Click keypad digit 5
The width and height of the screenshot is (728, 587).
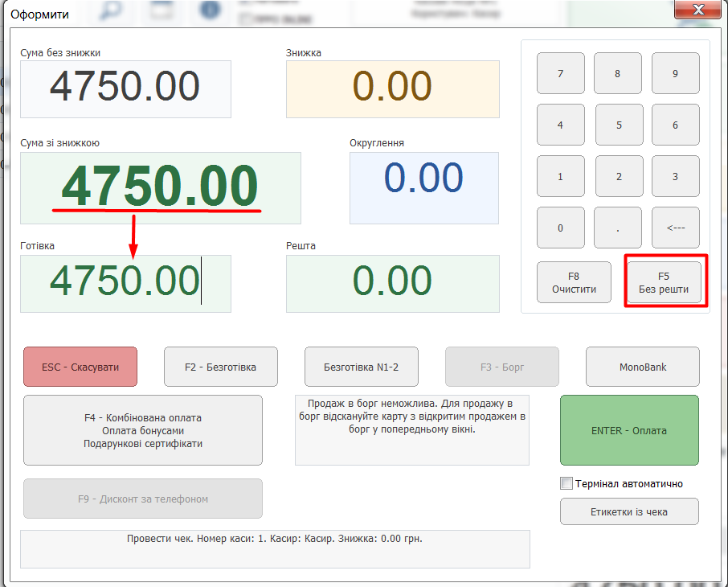coord(619,125)
